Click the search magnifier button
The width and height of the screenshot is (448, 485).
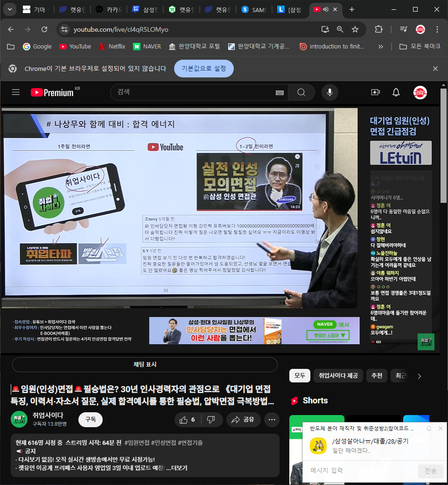tap(301, 92)
